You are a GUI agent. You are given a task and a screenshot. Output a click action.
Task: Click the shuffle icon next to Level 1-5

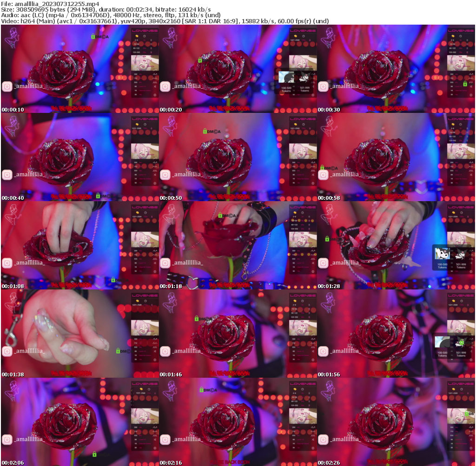tap(155, 86)
